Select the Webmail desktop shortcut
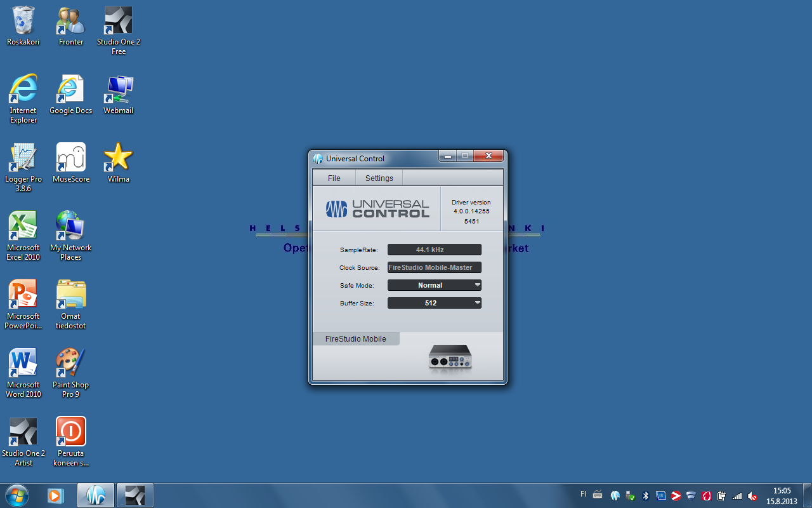 (119, 95)
